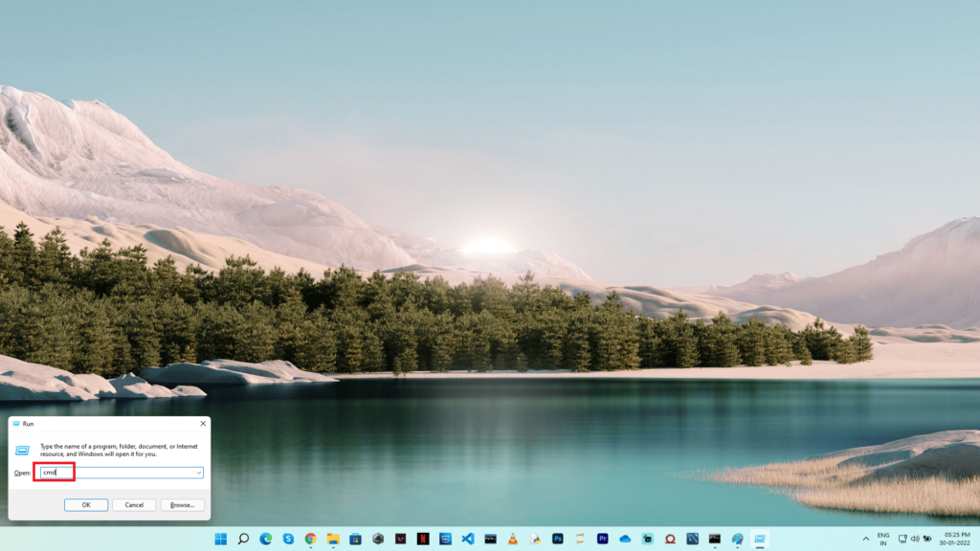Open Adobe Photoshop from taskbar
Viewport: 980px width, 551px height.
click(x=558, y=539)
